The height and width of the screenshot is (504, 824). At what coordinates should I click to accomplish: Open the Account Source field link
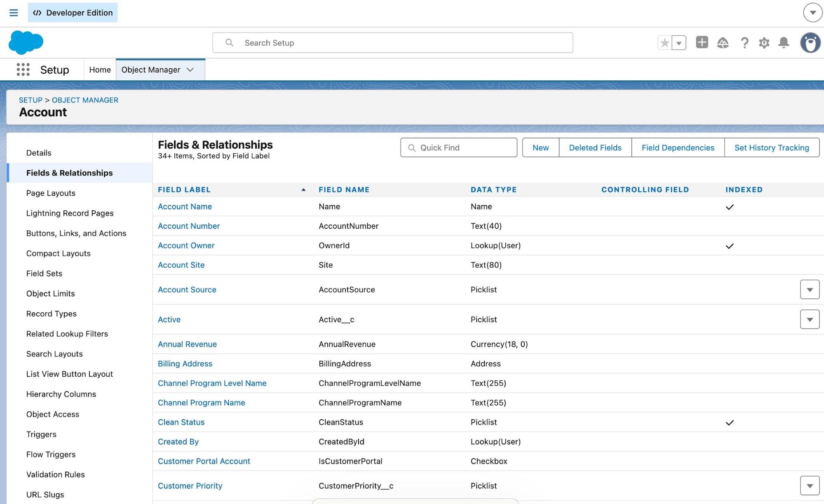187,290
